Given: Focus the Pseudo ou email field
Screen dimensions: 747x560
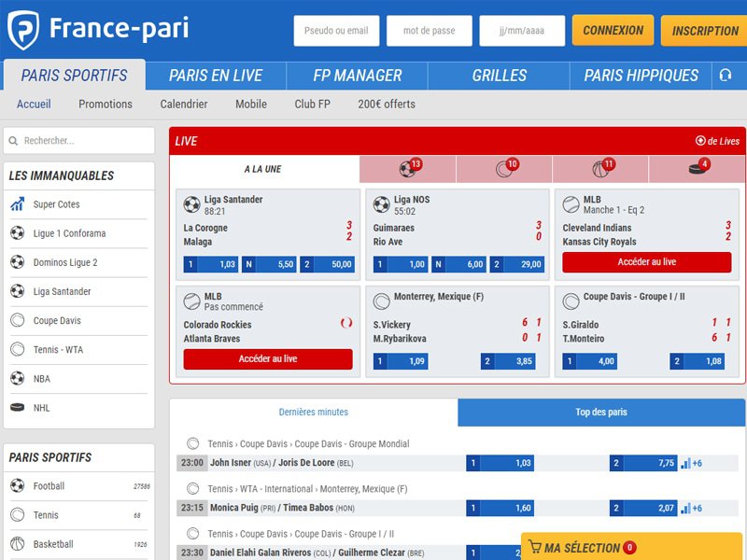Looking at the screenshot, I should pyautogui.click(x=336, y=31).
